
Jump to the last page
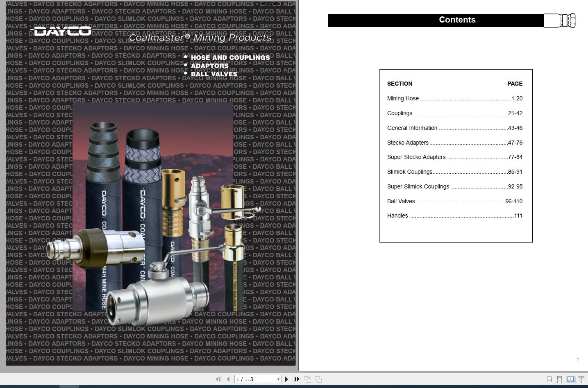[x=297, y=379]
